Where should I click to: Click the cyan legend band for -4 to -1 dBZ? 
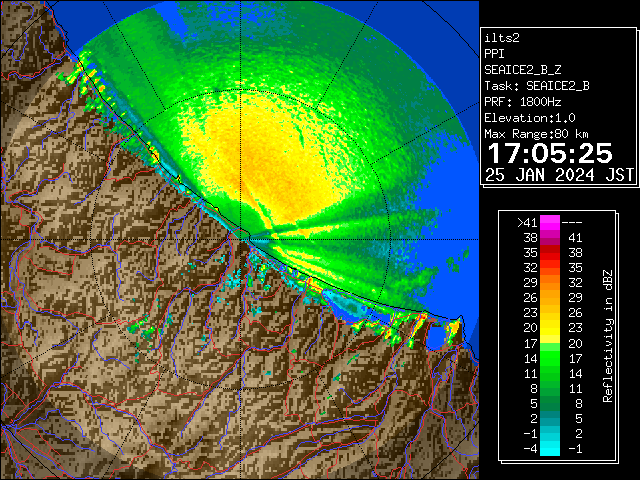click(550, 448)
